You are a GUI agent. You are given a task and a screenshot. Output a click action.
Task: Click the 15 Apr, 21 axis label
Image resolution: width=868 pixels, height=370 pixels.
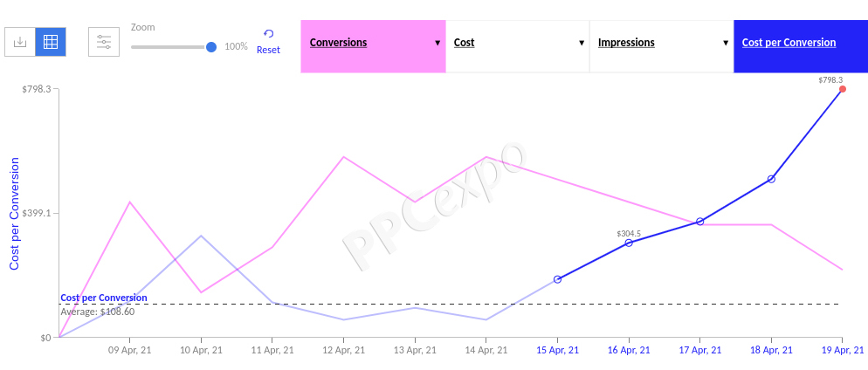coord(557,350)
